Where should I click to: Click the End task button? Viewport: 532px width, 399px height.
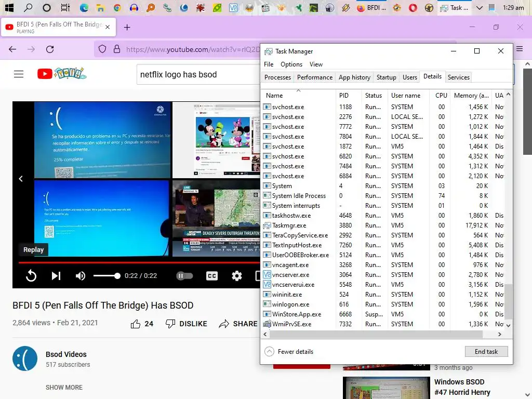486,352
